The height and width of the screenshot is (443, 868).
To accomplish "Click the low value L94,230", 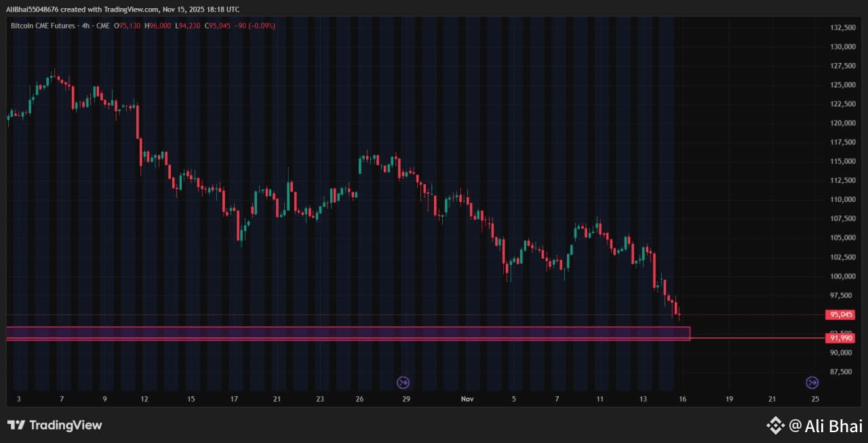I will (188, 26).
